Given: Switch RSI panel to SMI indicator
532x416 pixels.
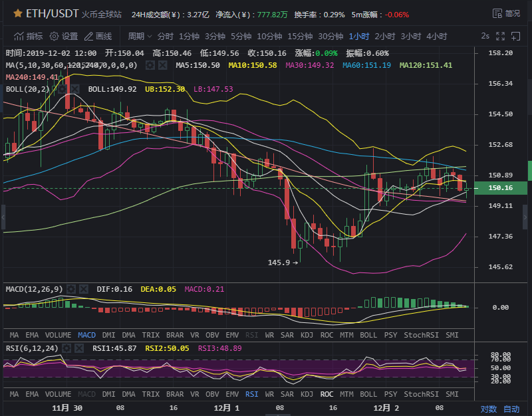Looking at the screenshot, I should 452,394.
